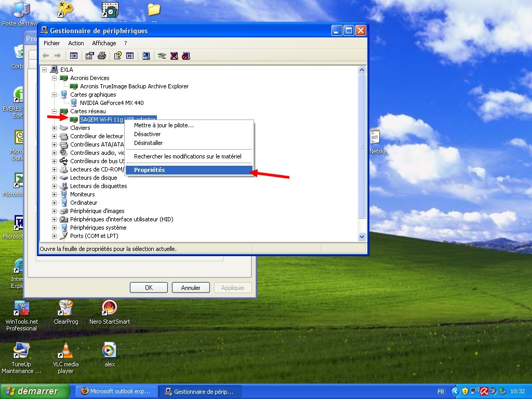
Task: Select Périphérique d'images label
Action: tap(97, 211)
